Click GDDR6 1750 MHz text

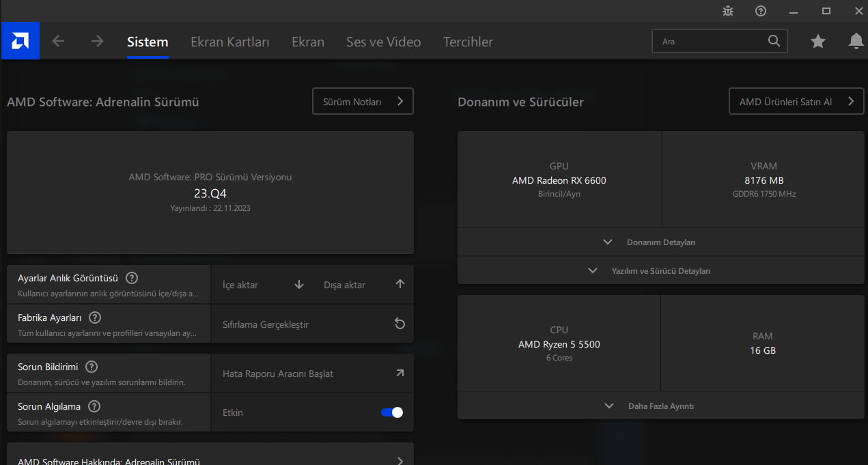[x=764, y=193]
